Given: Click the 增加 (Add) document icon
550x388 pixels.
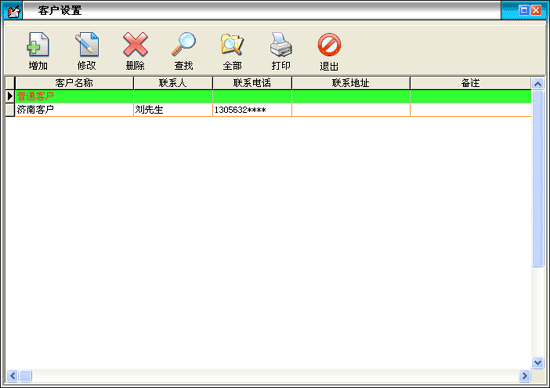Looking at the screenshot, I should (x=38, y=45).
